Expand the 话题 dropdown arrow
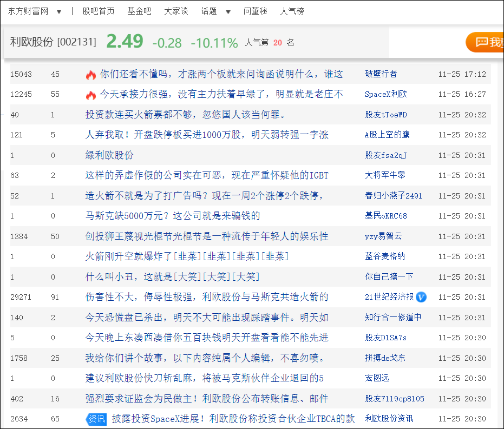Viewport: 504px width, 429px height. click(x=228, y=12)
